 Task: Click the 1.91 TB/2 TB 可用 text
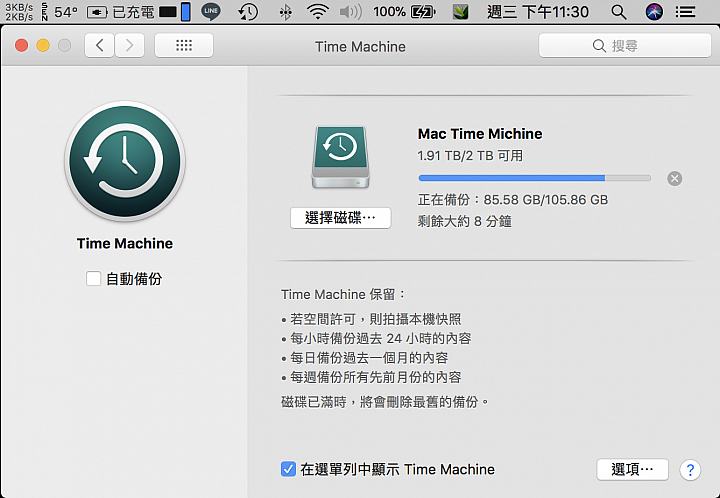[x=470, y=156]
